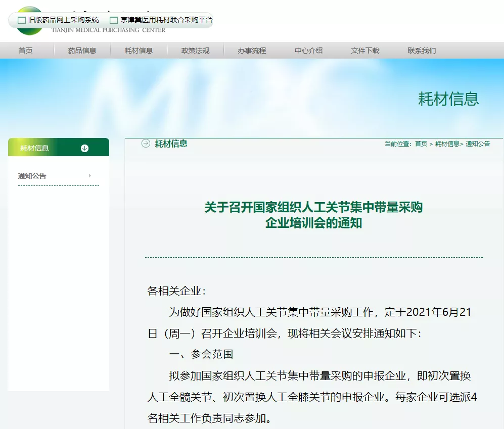Click 耗材信息 in the breadcrumb trail
Screen dimensions: 504x429
[446, 144]
